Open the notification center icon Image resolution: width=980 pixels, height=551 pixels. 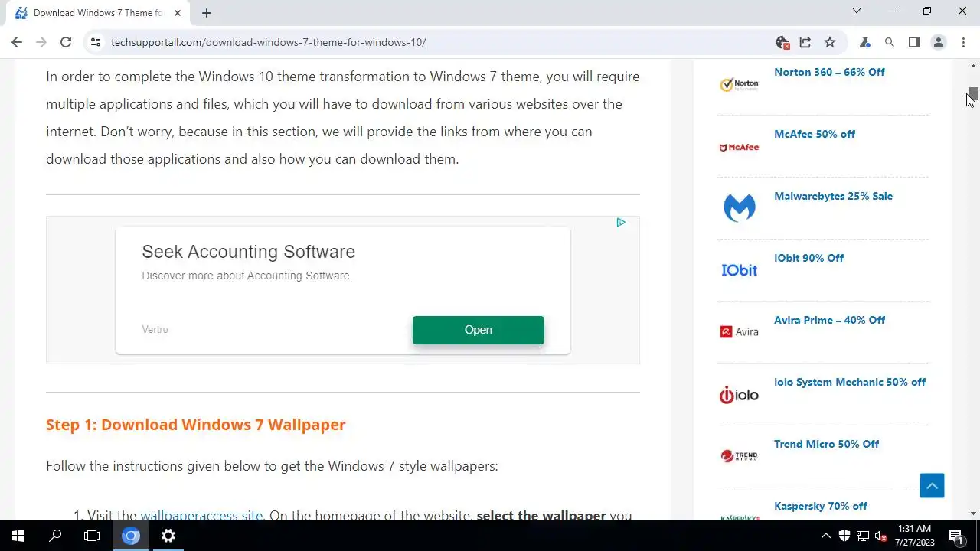955,536
